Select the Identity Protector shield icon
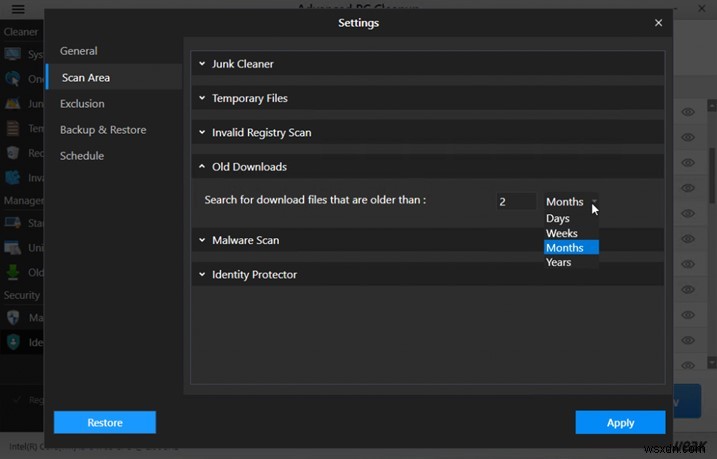 pos(13,342)
